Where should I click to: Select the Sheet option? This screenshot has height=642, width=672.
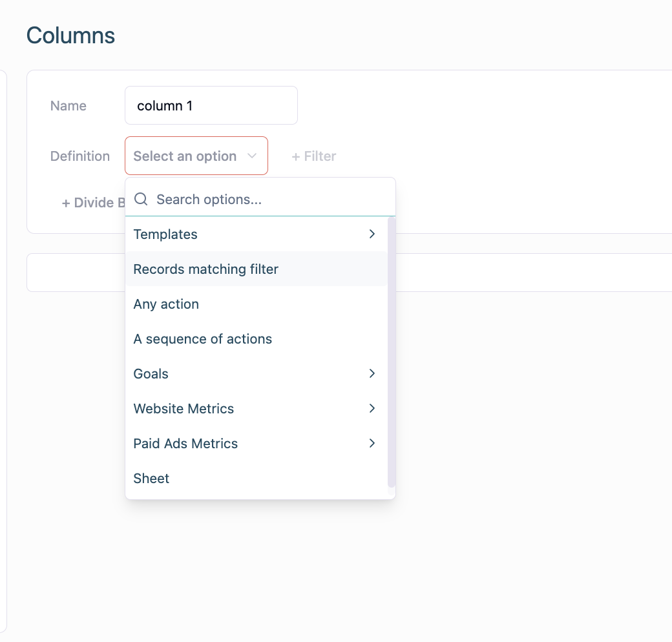(151, 479)
